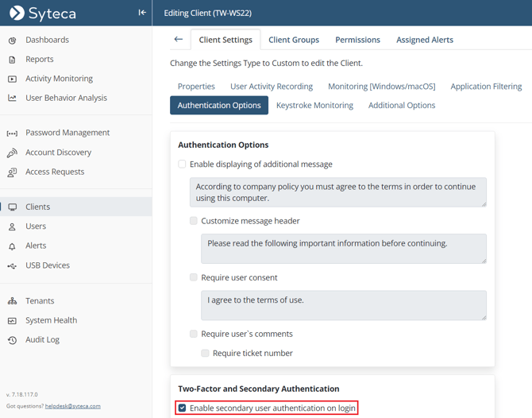
Task: Tick the Customize message header checkbox
Action: pos(194,221)
